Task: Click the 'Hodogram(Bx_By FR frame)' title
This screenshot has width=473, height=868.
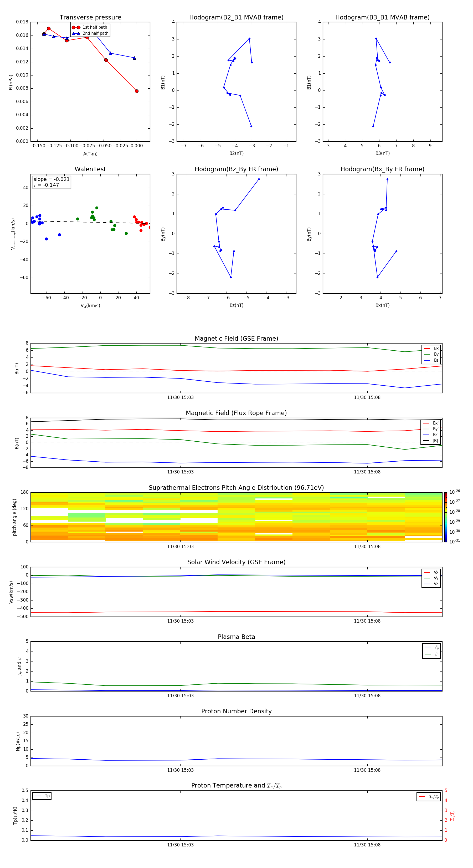Action: (x=382, y=169)
